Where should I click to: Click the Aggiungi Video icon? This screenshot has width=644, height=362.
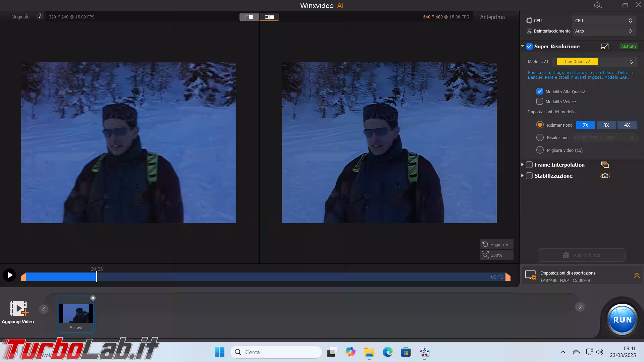(x=18, y=309)
